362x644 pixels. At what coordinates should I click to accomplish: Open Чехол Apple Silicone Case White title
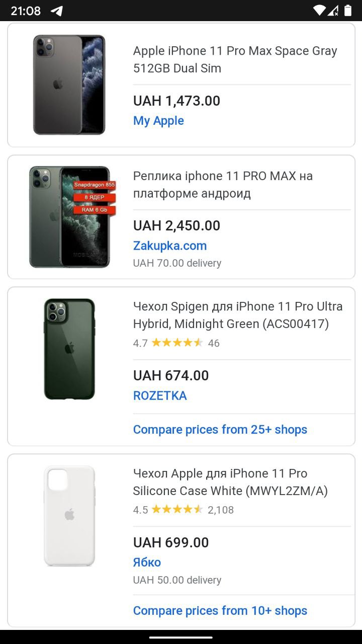[230, 482]
